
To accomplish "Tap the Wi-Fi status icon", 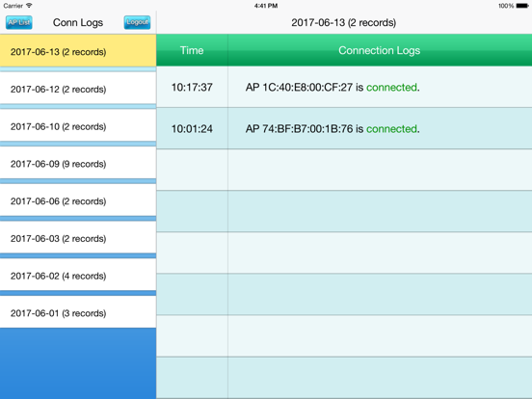I will click(x=29, y=6).
